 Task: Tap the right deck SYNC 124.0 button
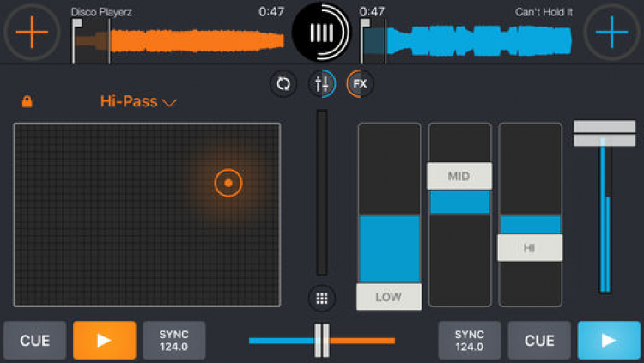(470, 341)
